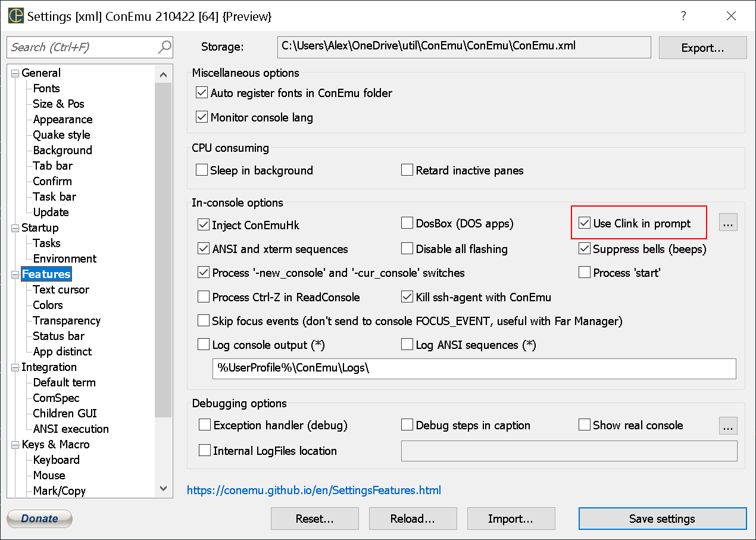Image resolution: width=756 pixels, height=540 pixels.
Task: Open debugging options ellipsis button
Action: click(728, 425)
